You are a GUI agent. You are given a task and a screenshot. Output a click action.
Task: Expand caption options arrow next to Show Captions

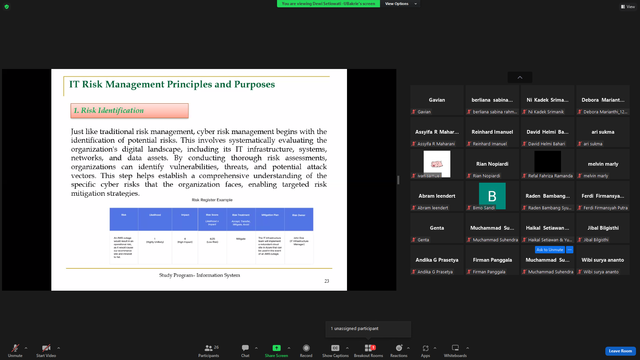point(347,348)
